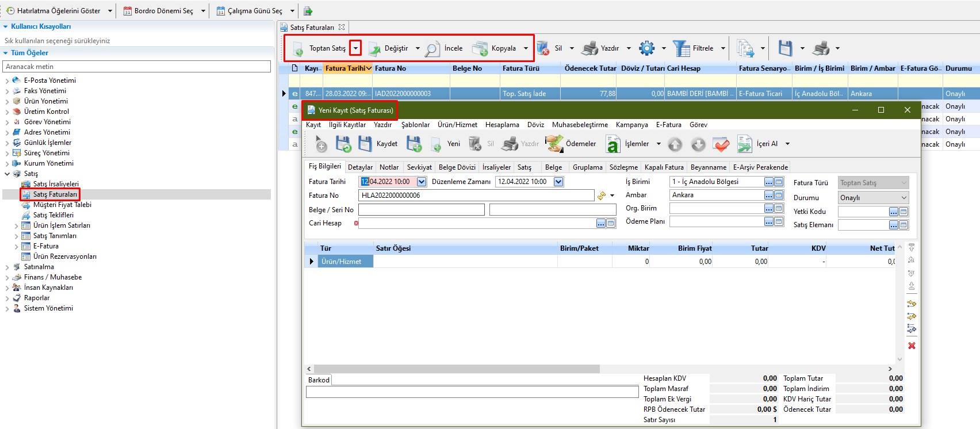Click the İşlemler green 'a' icon

point(613,144)
